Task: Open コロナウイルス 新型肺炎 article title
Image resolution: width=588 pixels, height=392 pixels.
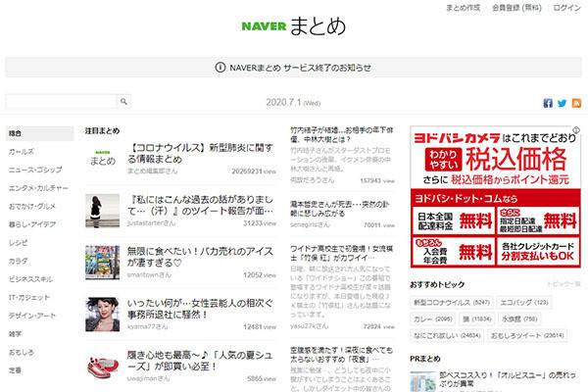Action: 200,154
